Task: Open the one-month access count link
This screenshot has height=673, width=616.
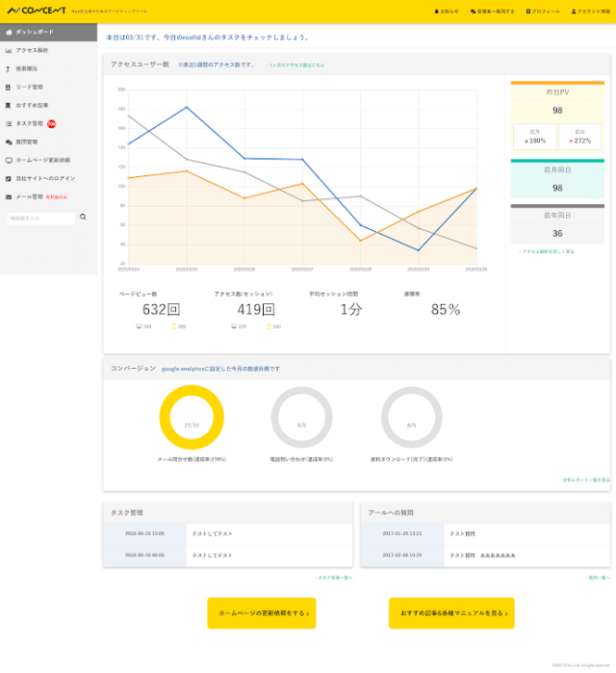Action: [295, 65]
